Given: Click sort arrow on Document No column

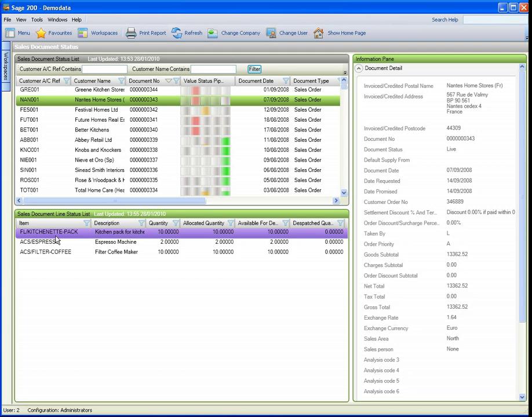Looking at the screenshot, I should pyautogui.click(x=168, y=81).
